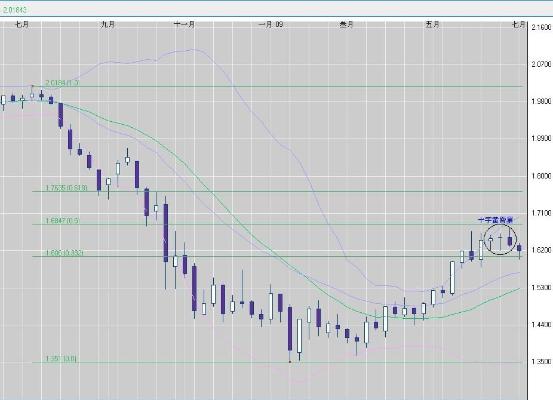Click the 1.9800 price axis label
The width and height of the screenshot is (553, 400).
click(541, 101)
